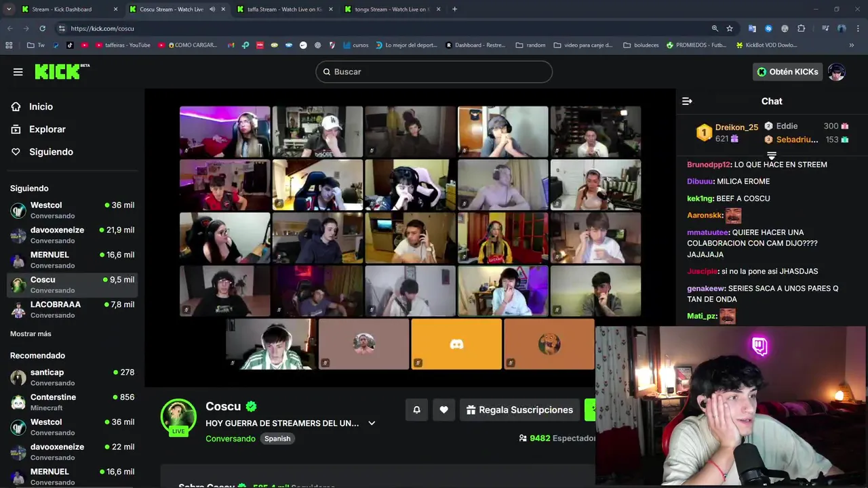Go back in browser history

click(9, 28)
